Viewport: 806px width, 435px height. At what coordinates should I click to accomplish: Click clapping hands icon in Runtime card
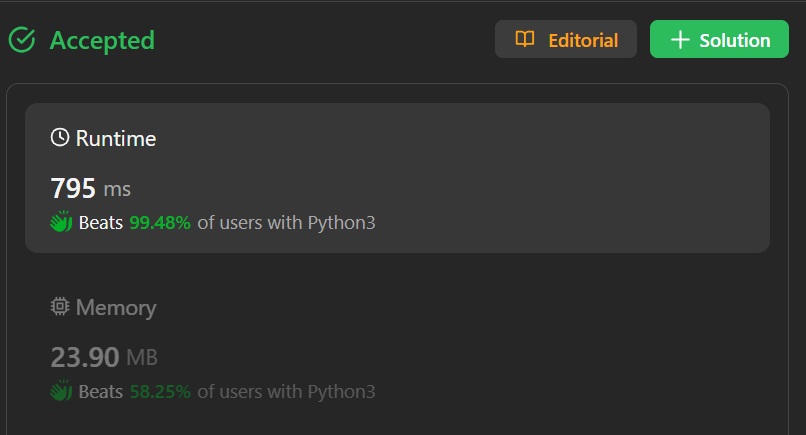62,223
